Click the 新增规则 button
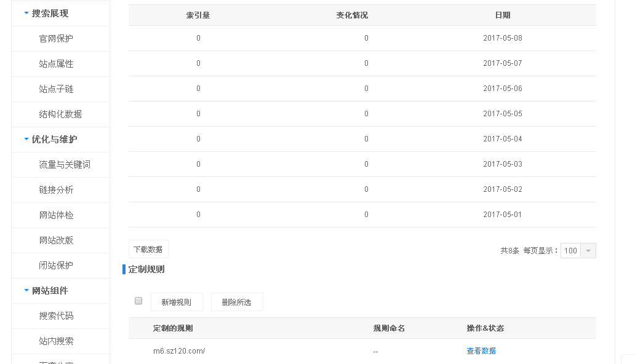The width and height of the screenshot is (635, 364). tap(177, 302)
